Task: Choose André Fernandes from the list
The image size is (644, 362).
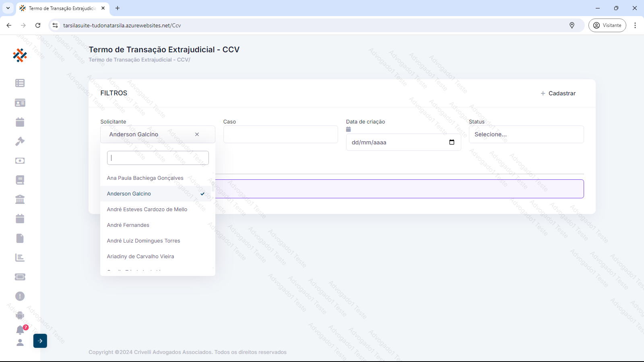Action: click(128, 225)
